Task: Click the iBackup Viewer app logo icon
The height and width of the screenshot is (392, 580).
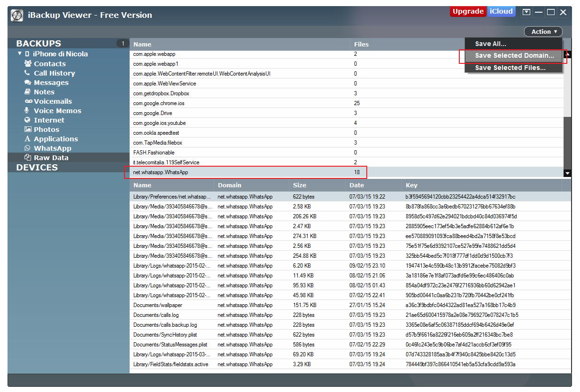Action: pyautogui.click(x=17, y=15)
